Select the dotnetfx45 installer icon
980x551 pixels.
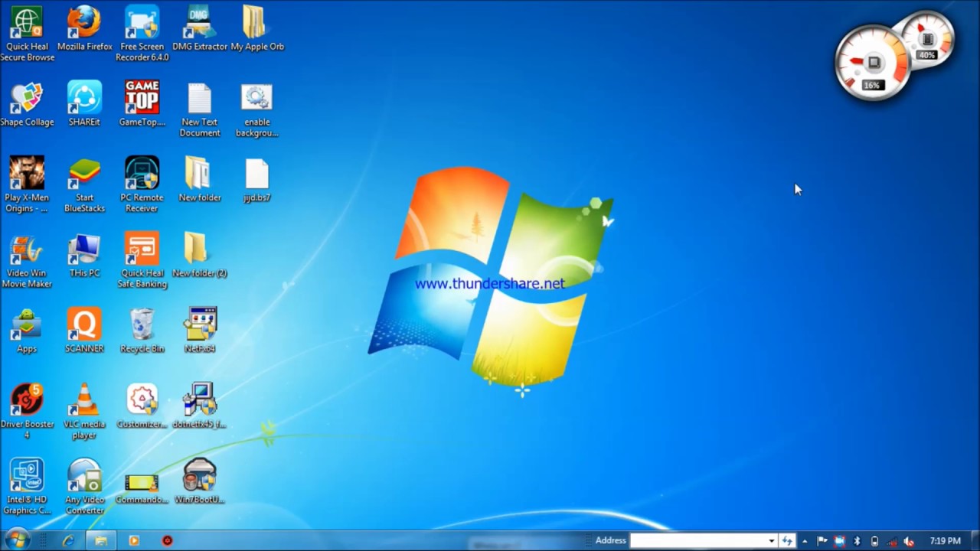tap(200, 406)
